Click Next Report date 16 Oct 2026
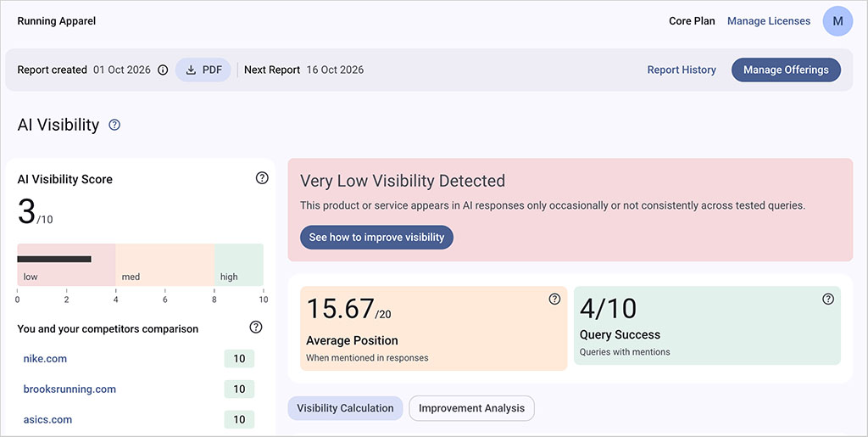 coord(335,70)
